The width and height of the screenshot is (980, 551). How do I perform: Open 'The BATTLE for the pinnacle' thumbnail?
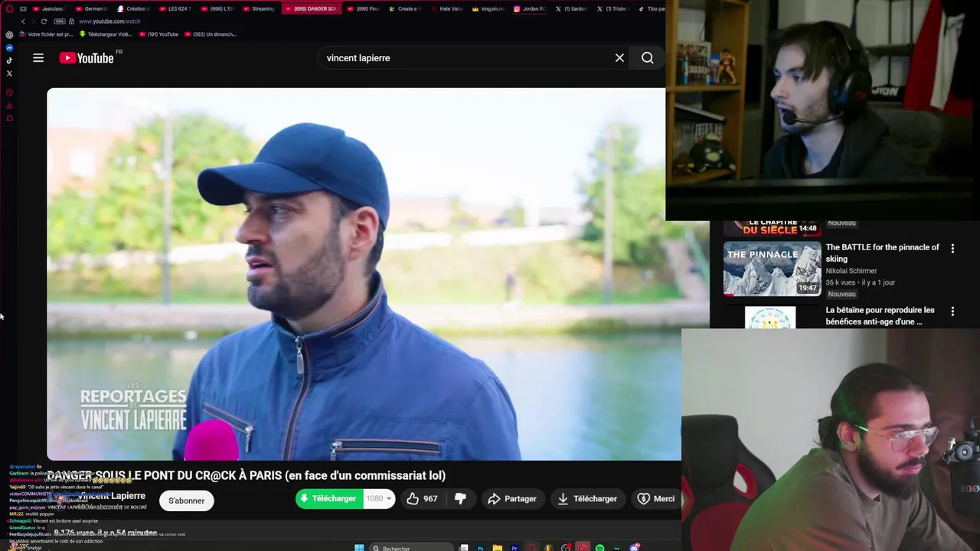(x=772, y=269)
